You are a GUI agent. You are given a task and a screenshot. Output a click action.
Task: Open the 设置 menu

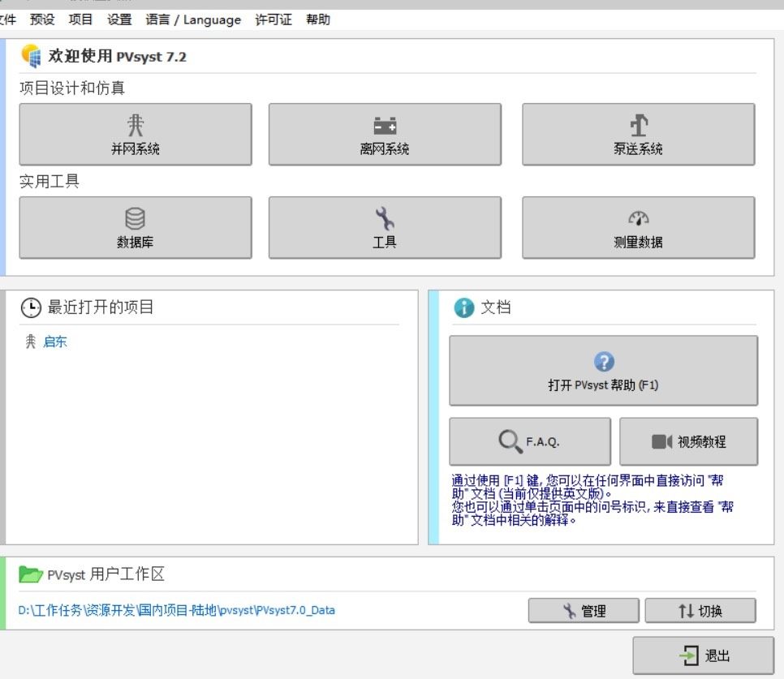click(119, 19)
